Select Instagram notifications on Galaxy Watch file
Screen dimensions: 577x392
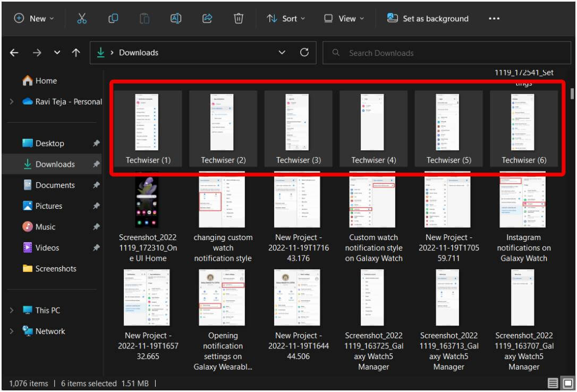click(x=524, y=218)
